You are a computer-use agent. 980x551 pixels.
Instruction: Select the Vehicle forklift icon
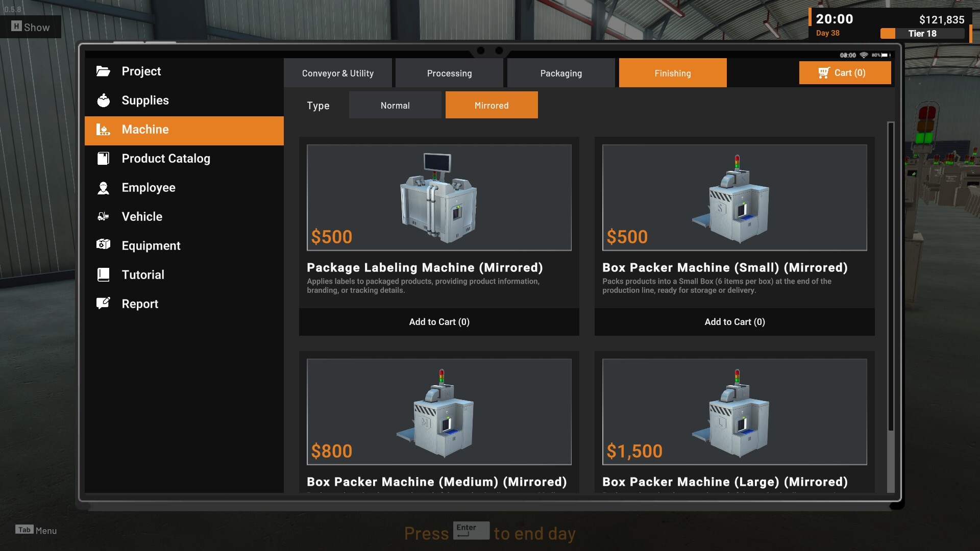[103, 217]
